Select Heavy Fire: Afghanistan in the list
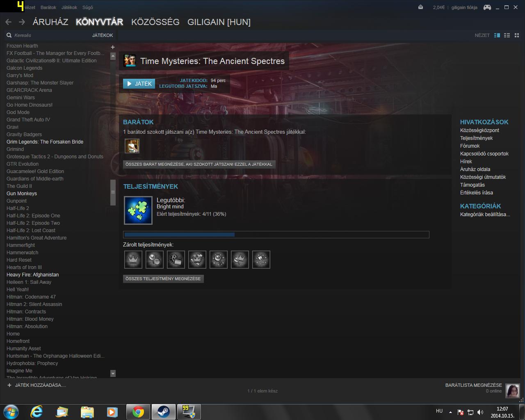 coord(32,275)
